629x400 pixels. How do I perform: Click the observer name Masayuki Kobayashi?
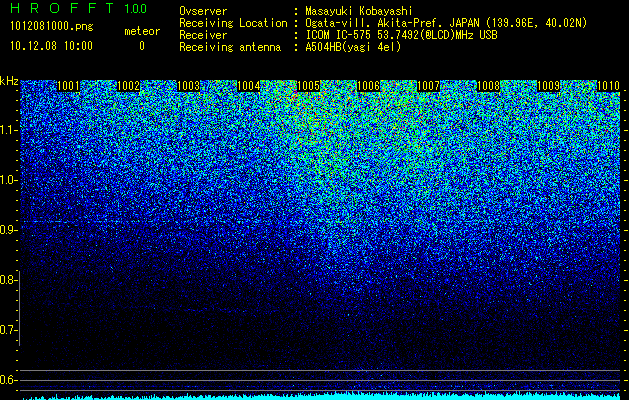(x=359, y=11)
